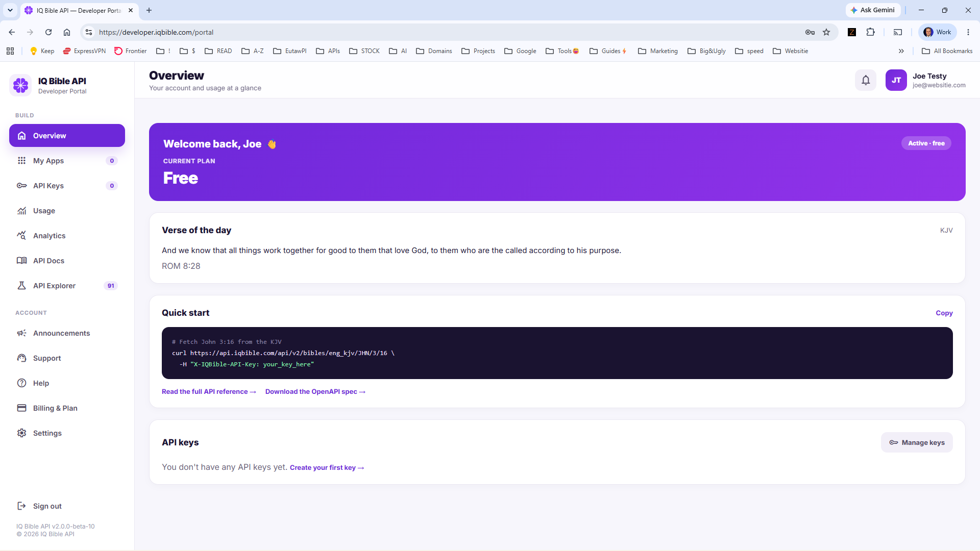
Task: Open the saved passwords key icon
Action: (x=810, y=32)
